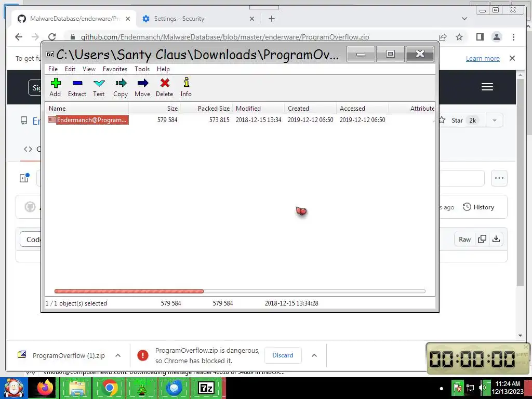
Task: Sort by the Accessed column header
Action: [x=362, y=109]
